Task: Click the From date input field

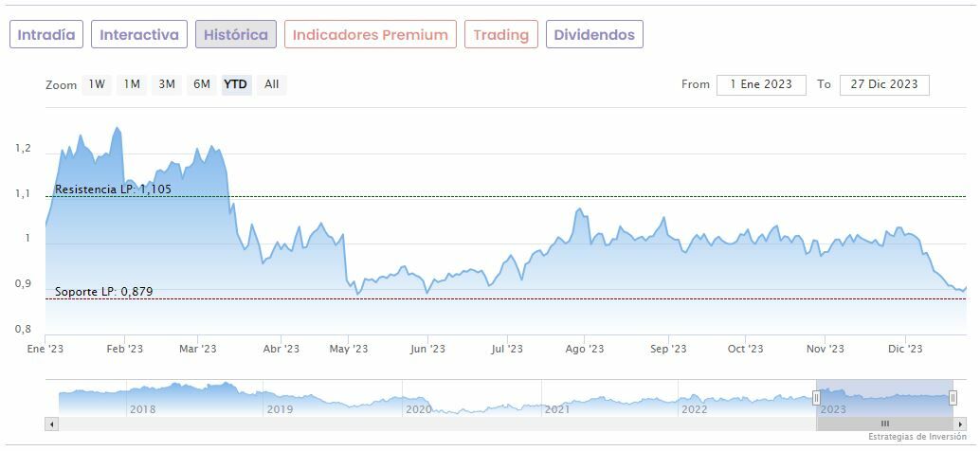Action: click(x=761, y=84)
